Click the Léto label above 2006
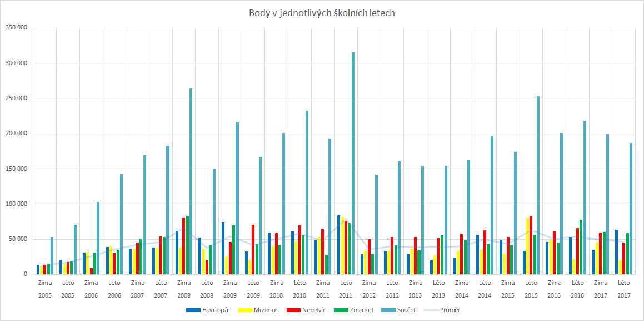Image resolution: width=644 pixels, height=321 pixels. pyautogui.click(x=114, y=283)
